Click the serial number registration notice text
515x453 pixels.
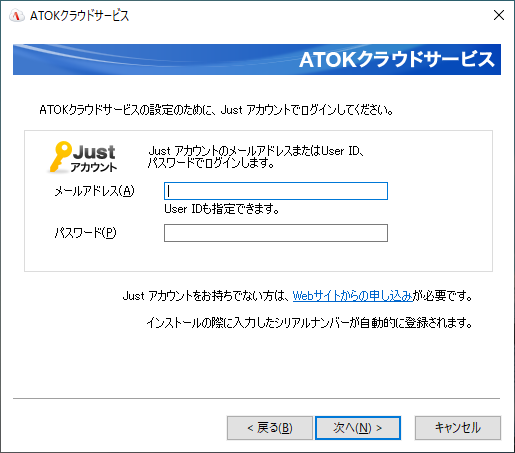point(310,323)
